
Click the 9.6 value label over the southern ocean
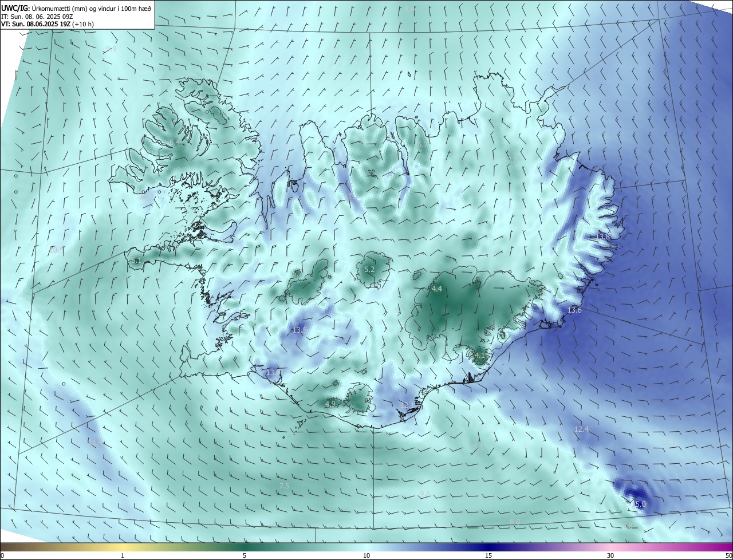point(425,494)
